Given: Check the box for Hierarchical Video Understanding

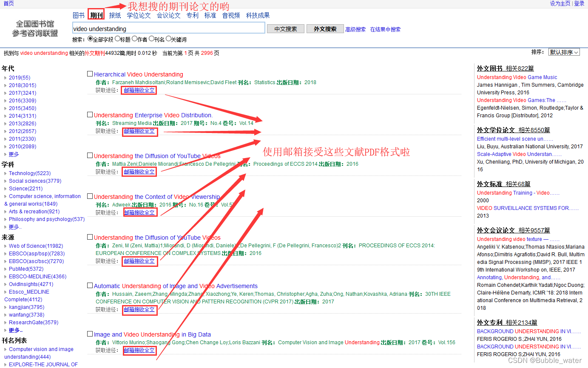Looking at the screenshot, I should (x=90, y=74).
